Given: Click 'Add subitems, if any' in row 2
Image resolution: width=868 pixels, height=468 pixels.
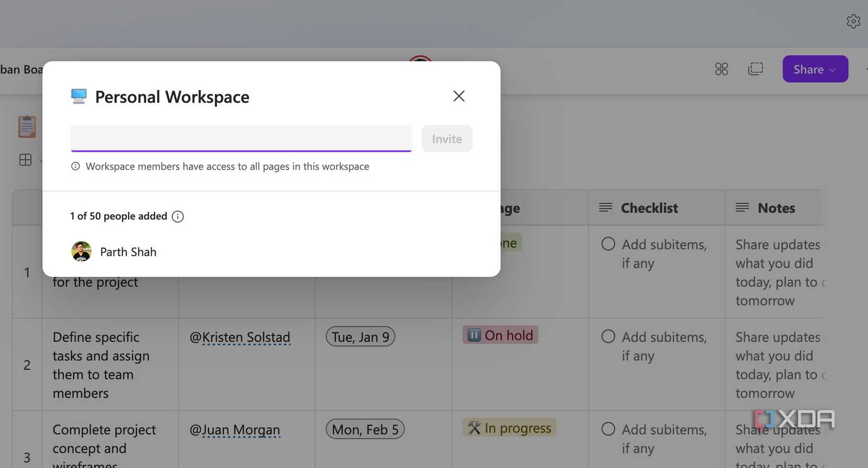Looking at the screenshot, I should click(x=664, y=346).
